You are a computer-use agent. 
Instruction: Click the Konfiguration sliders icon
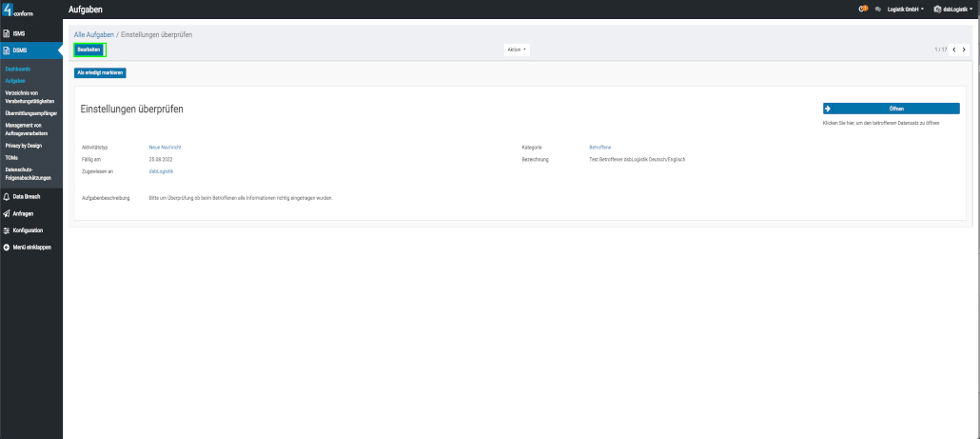[7, 230]
